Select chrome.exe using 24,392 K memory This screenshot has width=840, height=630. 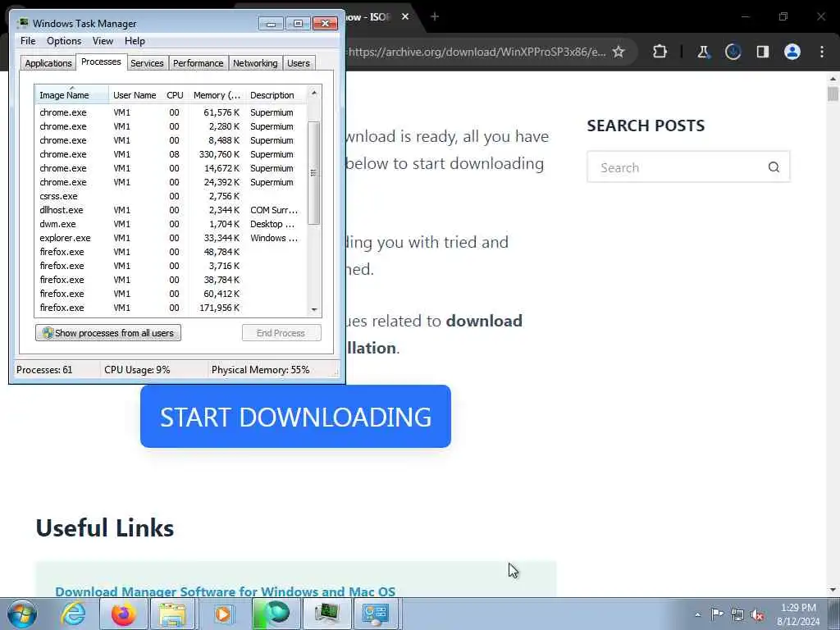(x=171, y=182)
